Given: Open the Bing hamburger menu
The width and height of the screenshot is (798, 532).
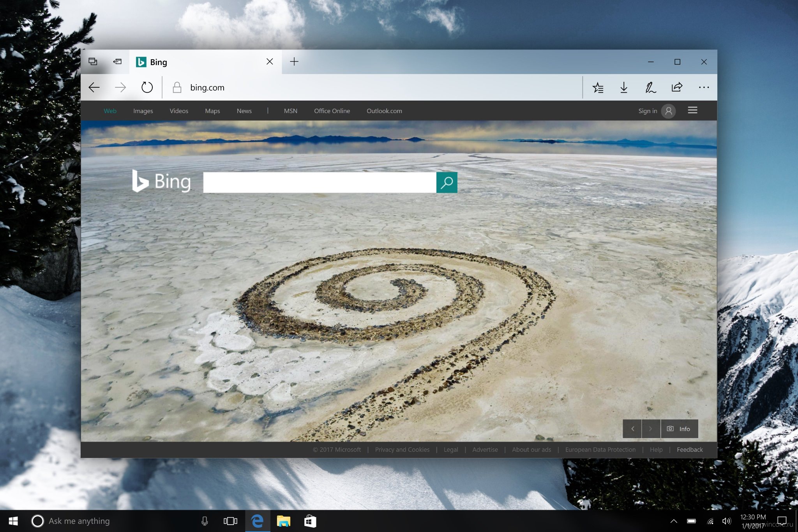Looking at the screenshot, I should click(x=692, y=110).
